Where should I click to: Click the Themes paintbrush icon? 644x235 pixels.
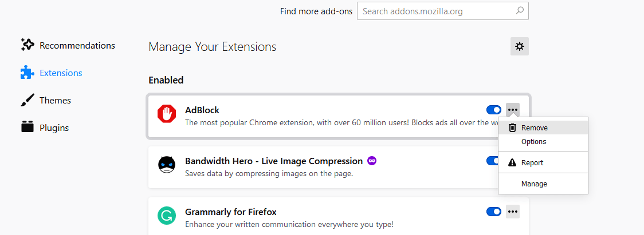pyautogui.click(x=27, y=100)
